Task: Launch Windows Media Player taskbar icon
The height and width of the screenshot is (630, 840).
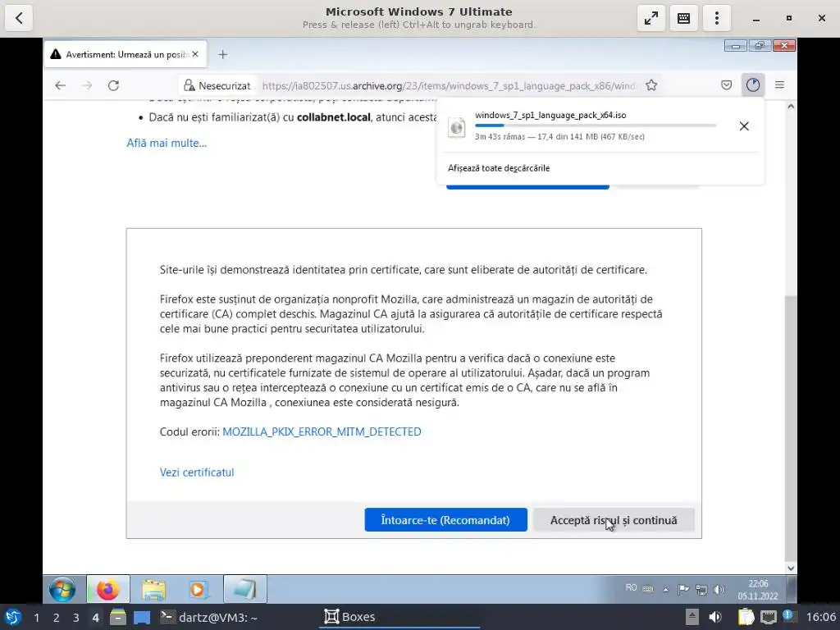Action: click(x=198, y=589)
